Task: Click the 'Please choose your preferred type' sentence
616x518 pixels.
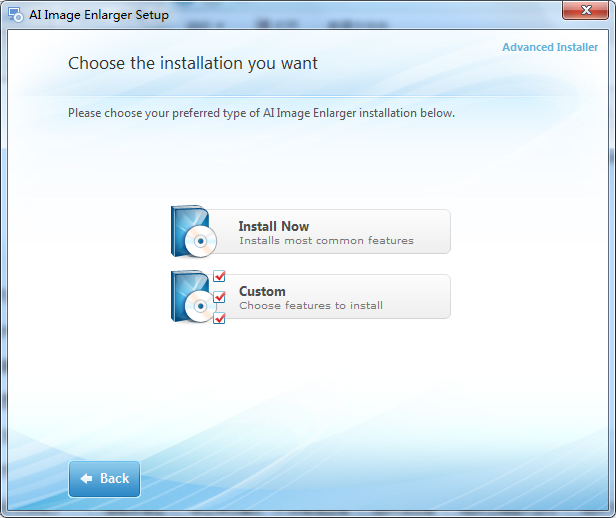Action: pos(261,113)
